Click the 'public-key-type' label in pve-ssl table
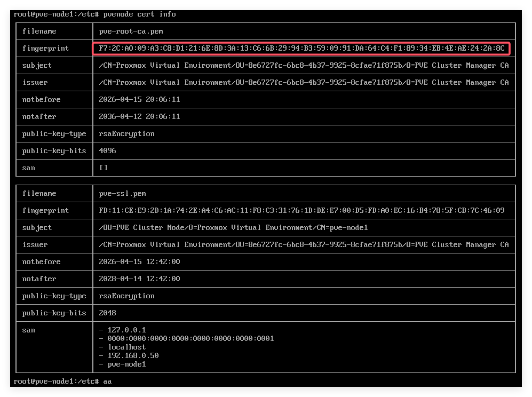 click(54, 296)
